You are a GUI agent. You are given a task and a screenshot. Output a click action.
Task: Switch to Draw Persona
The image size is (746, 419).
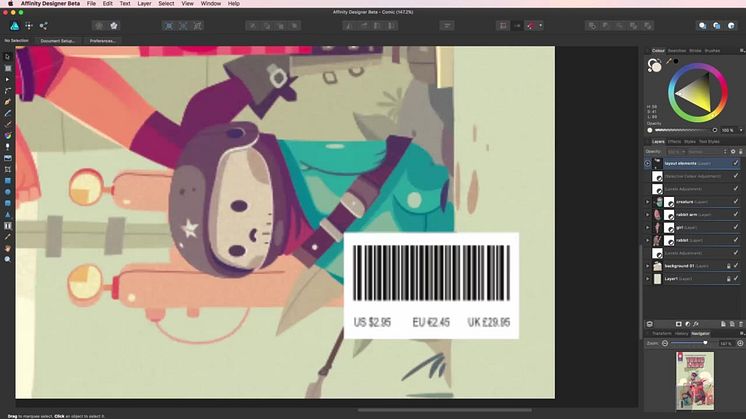(15, 26)
